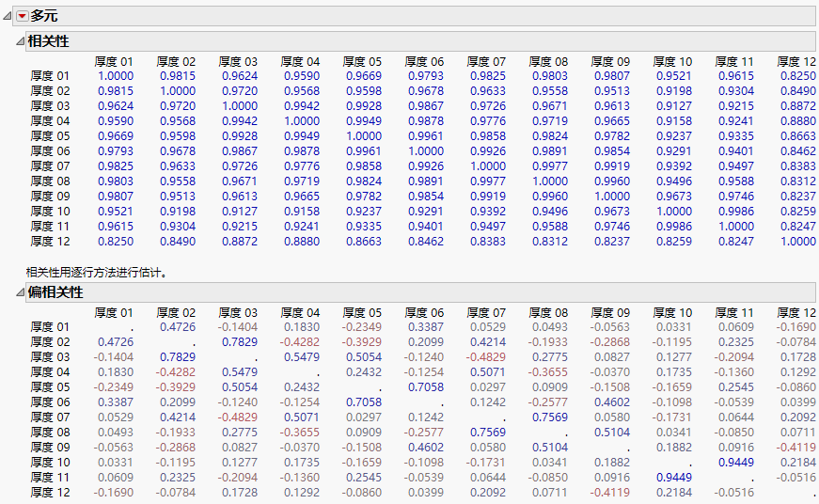Select 0.4602 in 偏相关性 row 厚度 06
The height and width of the screenshot is (504, 819).
(612, 402)
